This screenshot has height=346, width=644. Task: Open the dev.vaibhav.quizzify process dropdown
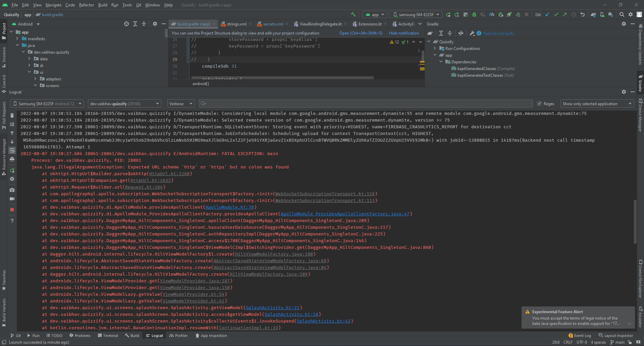tap(124, 103)
